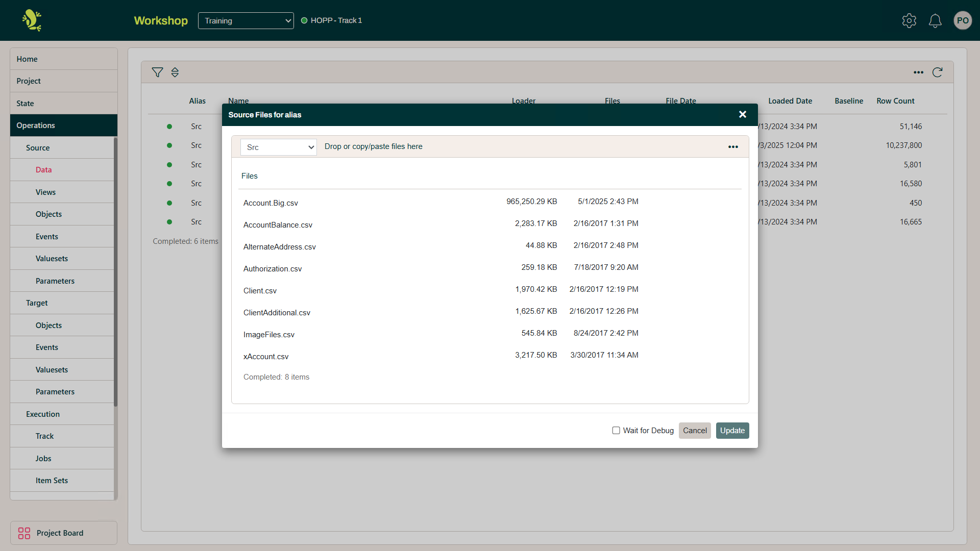Screen dimensions: 980x551
Task: Click the Workshop frog logo
Action: tap(32, 20)
